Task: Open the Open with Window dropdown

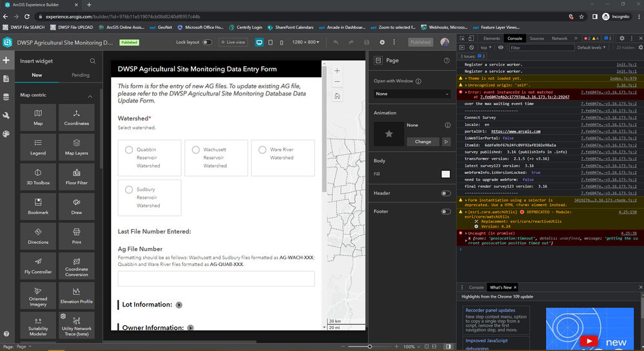Action: 412,93
